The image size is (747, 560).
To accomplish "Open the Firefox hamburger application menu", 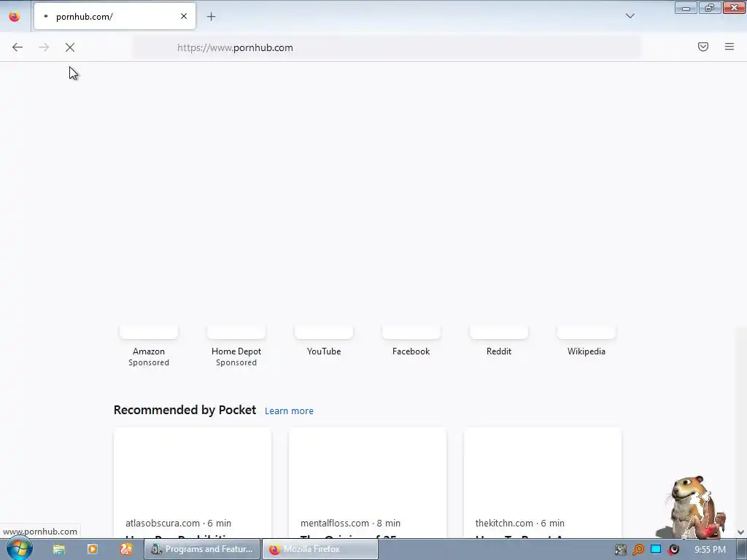I will pyautogui.click(x=729, y=47).
